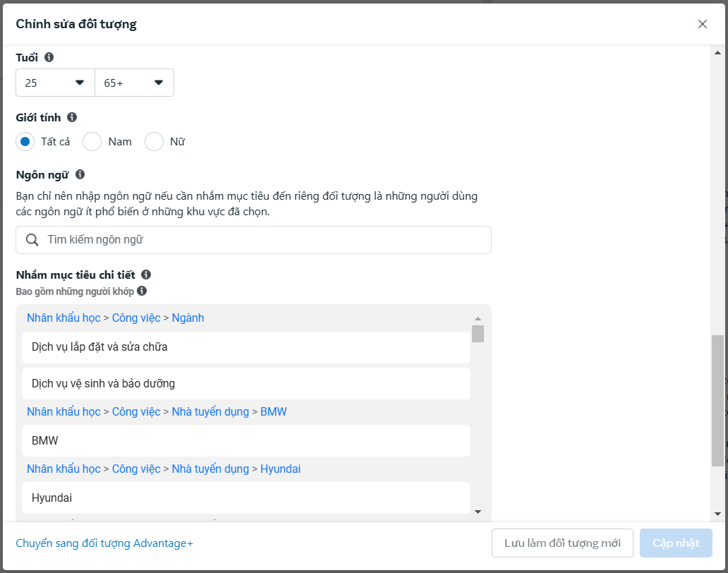728x573 pixels.
Task: Select the Nam gender option
Action: click(x=92, y=142)
